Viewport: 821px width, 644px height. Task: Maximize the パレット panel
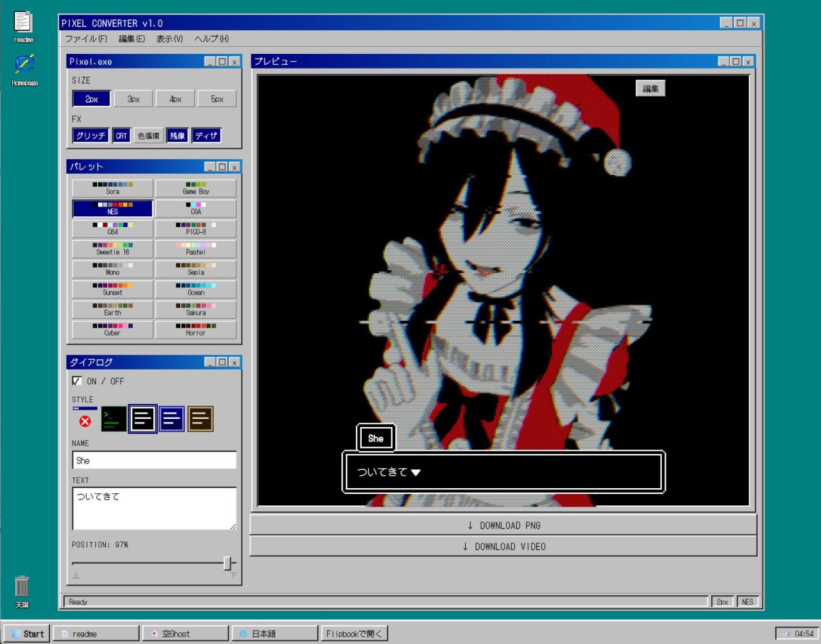tap(222, 167)
